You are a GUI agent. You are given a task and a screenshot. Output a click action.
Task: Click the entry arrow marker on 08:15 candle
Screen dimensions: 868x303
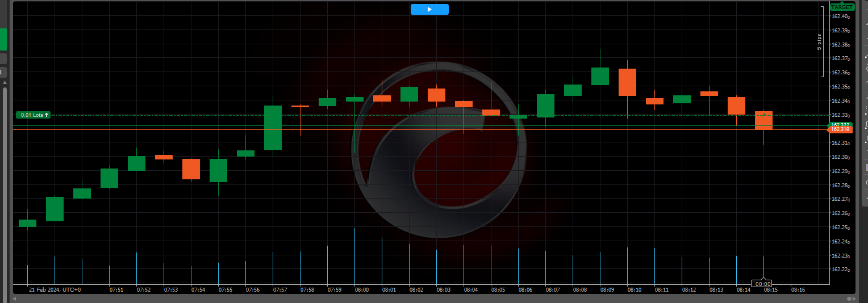pos(764,114)
